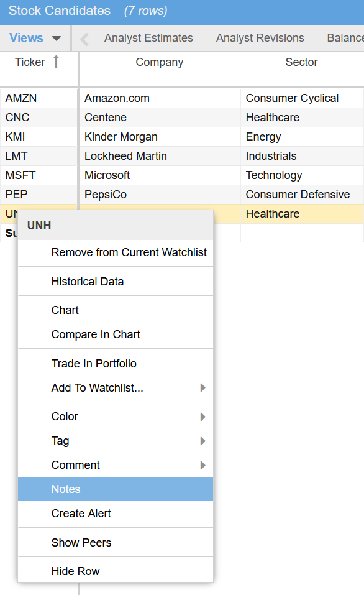Choose Remove from Current Watchlist
This screenshot has width=364, height=595.
tap(116, 252)
